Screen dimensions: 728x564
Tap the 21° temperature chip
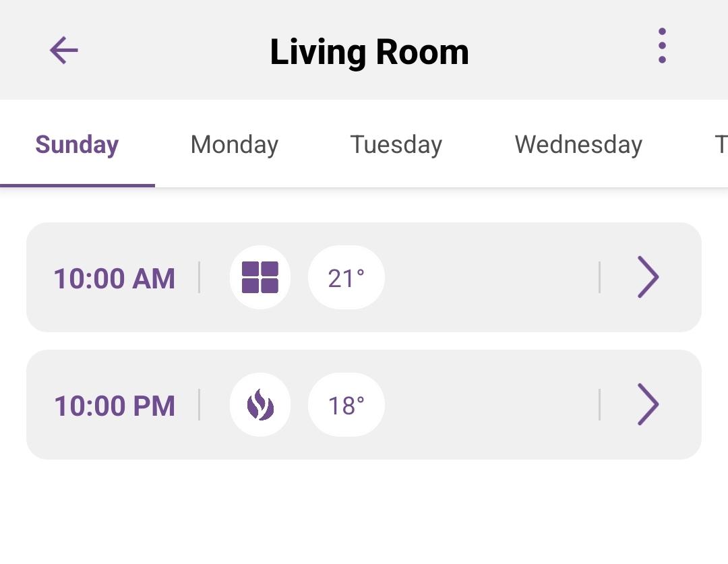pyautogui.click(x=346, y=278)
